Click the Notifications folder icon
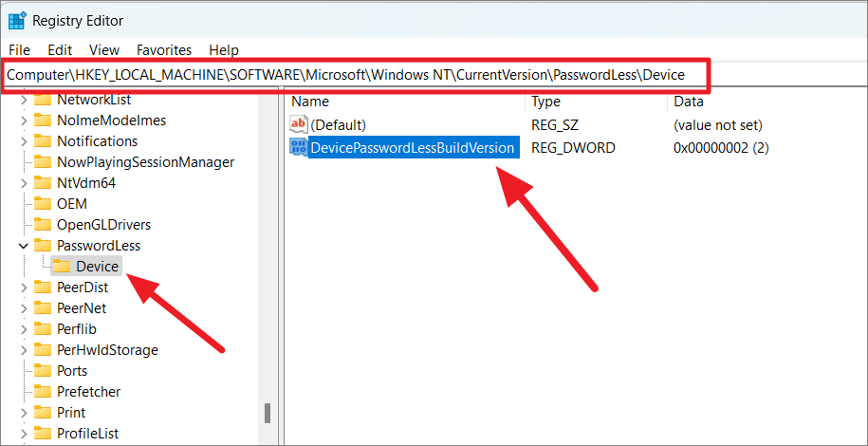 (x=43, y=140)
